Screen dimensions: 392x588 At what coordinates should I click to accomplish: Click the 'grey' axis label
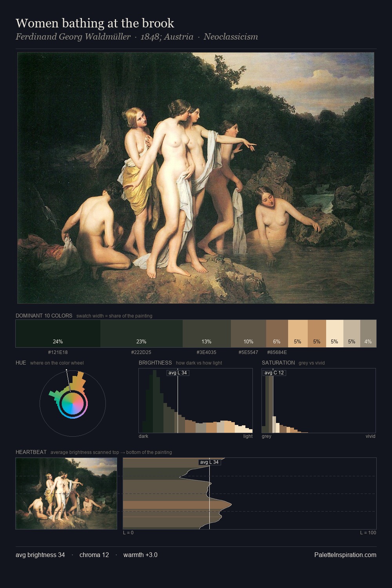point(267,436)
